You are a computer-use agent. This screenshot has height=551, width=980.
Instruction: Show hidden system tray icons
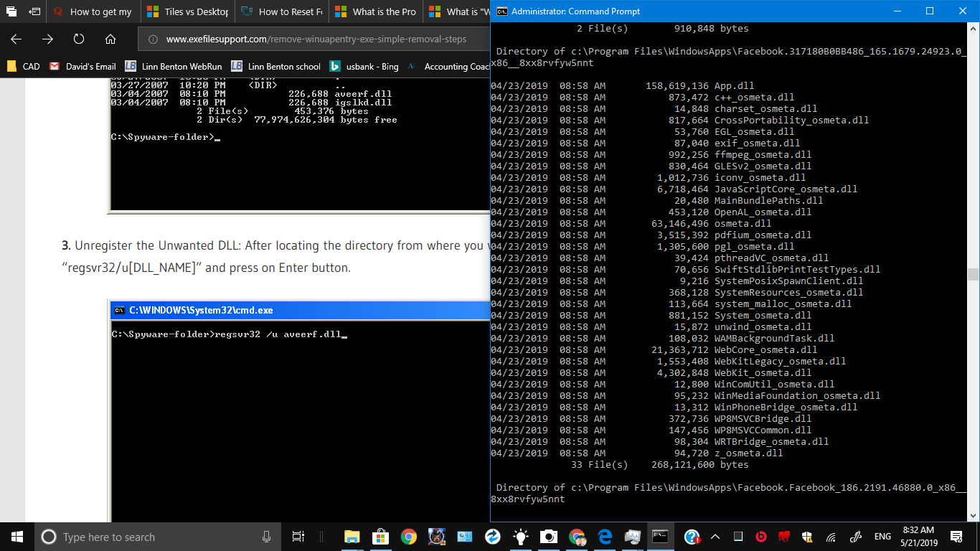point(715,537)
